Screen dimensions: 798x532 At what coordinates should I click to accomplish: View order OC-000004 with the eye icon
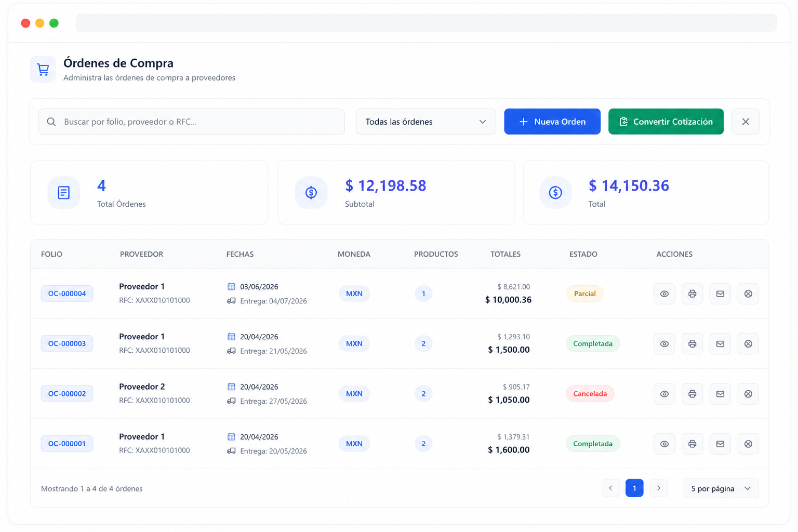pos(664,294)
